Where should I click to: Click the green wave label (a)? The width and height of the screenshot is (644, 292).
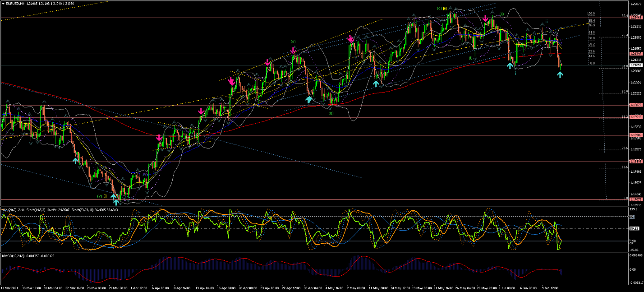click(x=293, y=42)
